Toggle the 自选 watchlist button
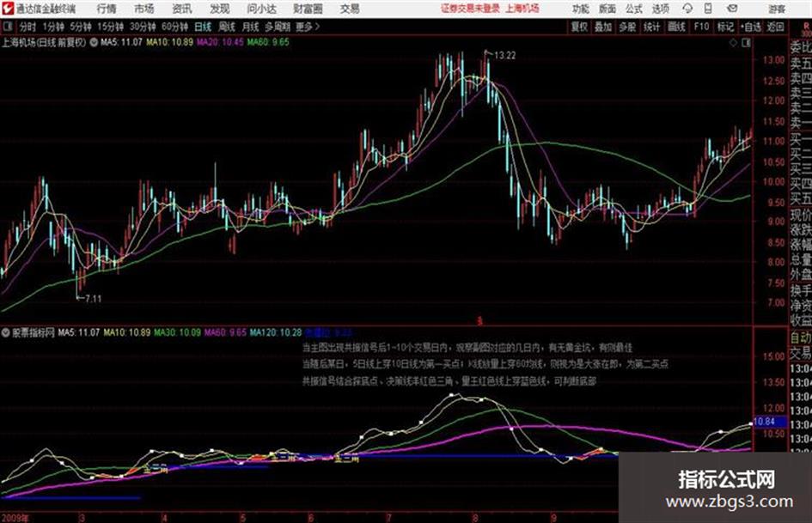812x523 pixels. [751, 27]
